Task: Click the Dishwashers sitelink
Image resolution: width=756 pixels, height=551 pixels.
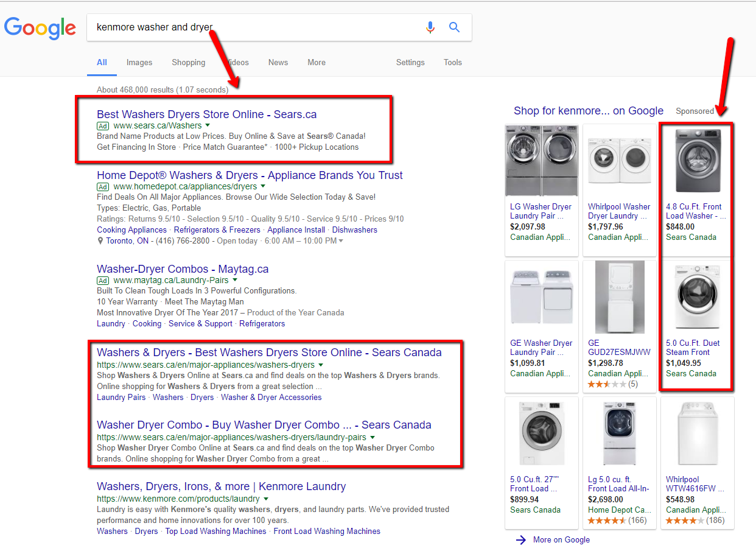Action: click(355, 230)
